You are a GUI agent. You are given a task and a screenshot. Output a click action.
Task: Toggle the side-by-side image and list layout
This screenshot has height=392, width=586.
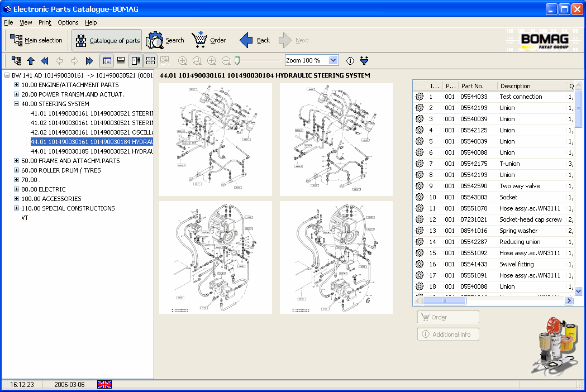click(x=136, y=60)
